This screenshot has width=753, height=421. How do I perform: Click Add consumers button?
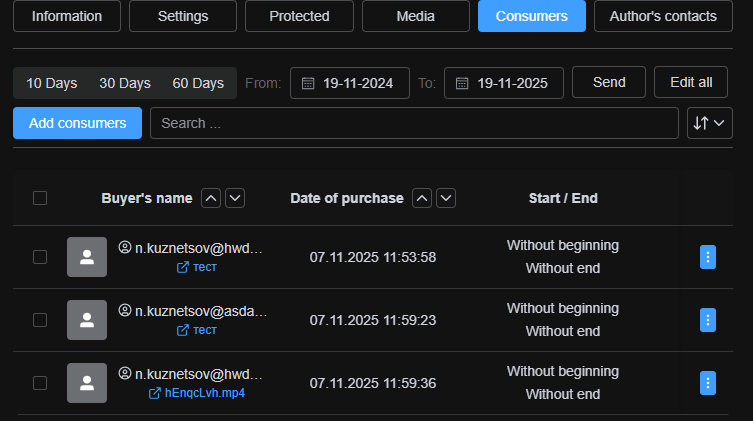[x=77, y=123]
